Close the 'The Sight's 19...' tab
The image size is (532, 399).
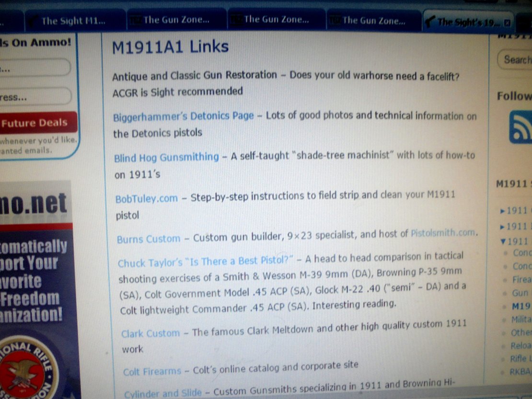click(507, 23)
